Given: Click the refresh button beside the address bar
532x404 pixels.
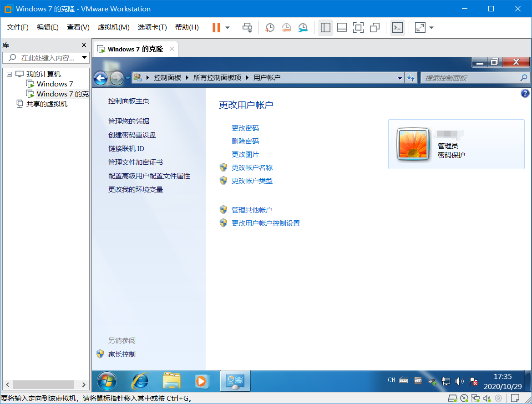Looking at the screenshot, I should pos(411,78).
